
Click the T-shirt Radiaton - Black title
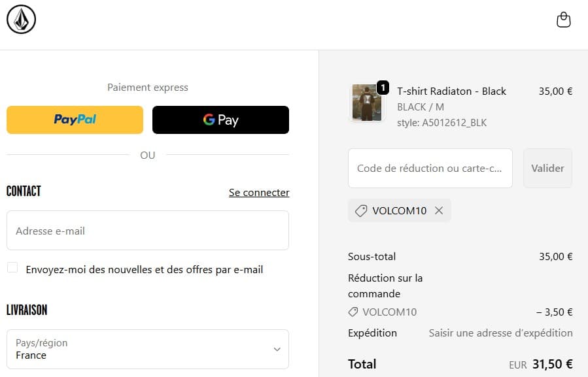pos(451,91)
